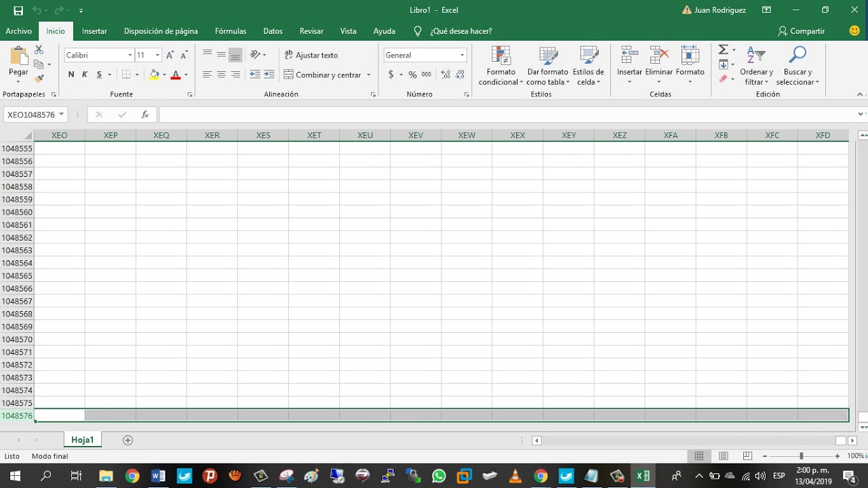Viewport: 868px width, 488px height.
Task: Increase font size with the larger A icon
Action: tap(170, 55)
